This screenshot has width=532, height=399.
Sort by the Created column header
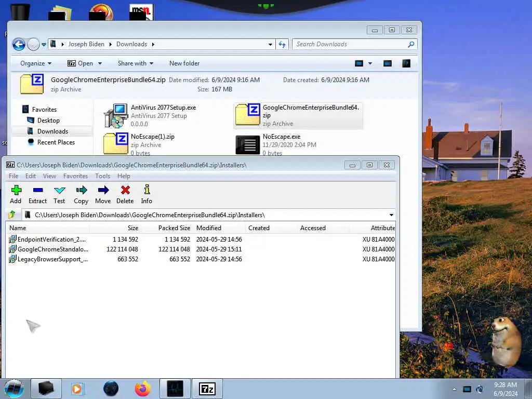pyautogui.click(x=271, y=228)
